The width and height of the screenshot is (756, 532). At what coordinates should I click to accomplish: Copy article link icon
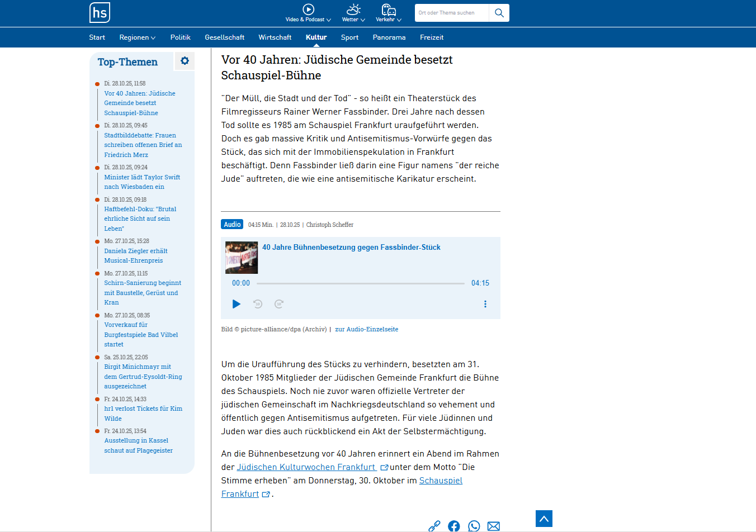[434, 526]
